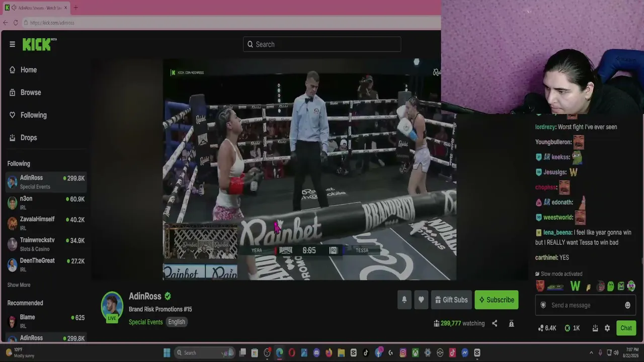
Task: Open chat settings gear icon
Action: [x=607, y=328]
